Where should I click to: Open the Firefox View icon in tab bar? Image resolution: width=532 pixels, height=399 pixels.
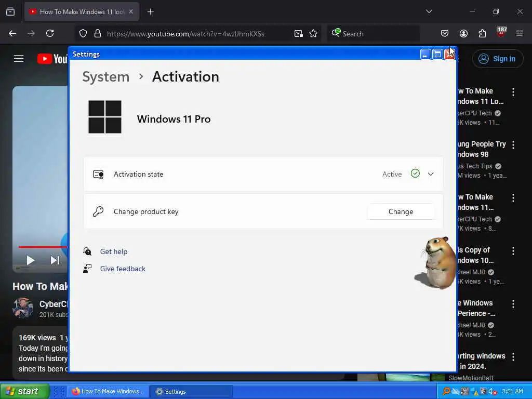[10, 11]
